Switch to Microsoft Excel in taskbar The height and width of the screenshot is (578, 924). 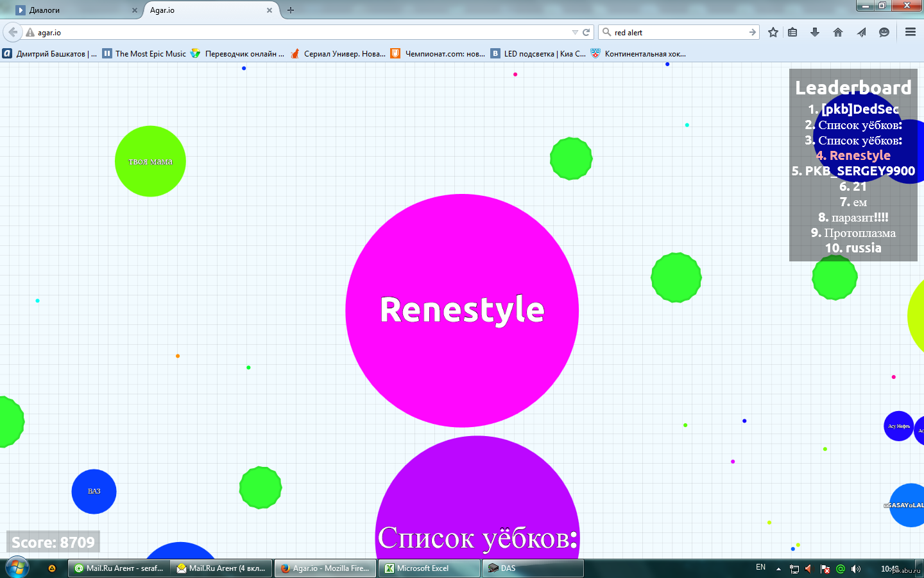[429, 568]
